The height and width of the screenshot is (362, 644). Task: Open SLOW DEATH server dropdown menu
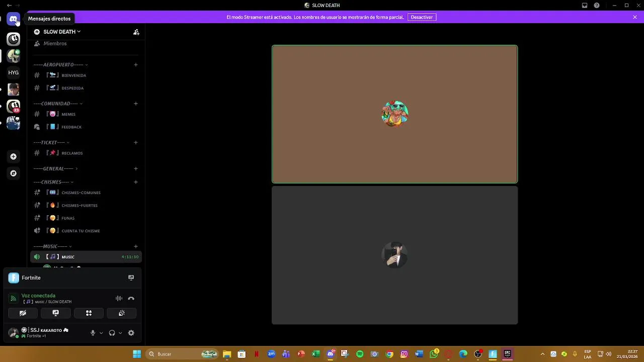tap(61, 32)
